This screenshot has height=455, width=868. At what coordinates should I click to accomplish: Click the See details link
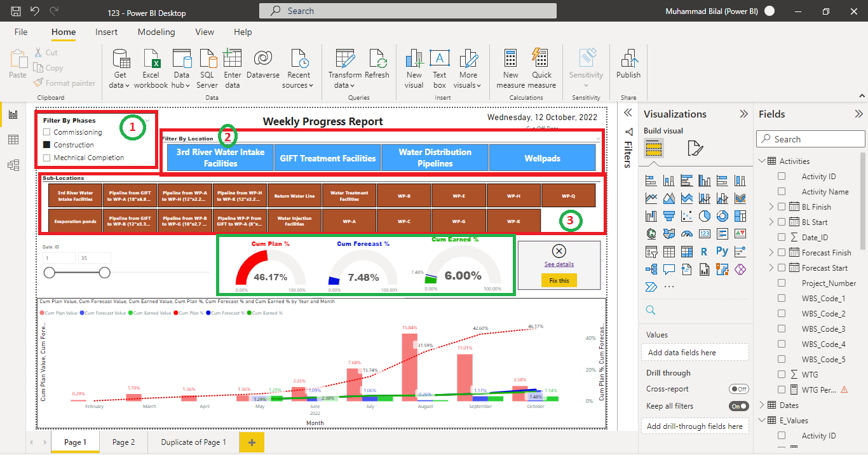point(559,264)
